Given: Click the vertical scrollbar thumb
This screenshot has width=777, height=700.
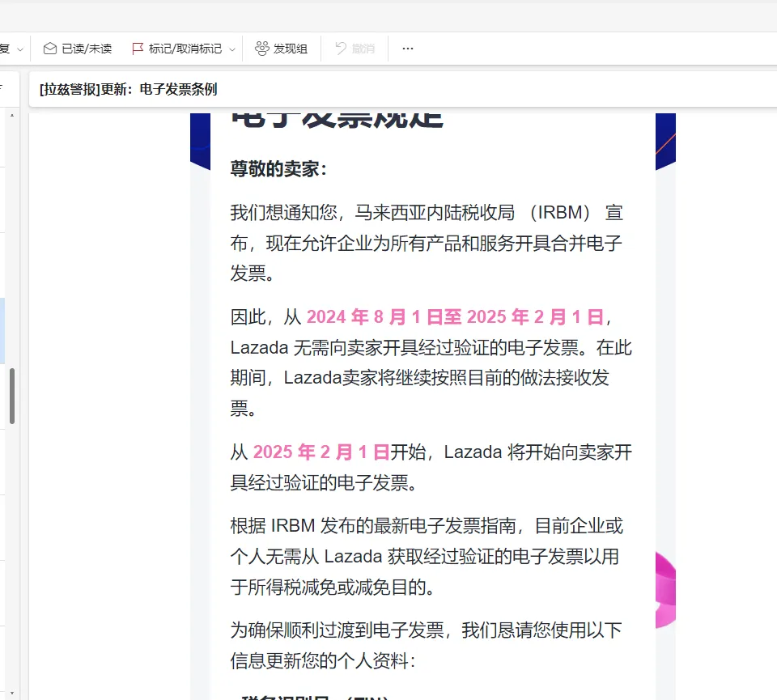Looking at the screenshot, I should coord(12,396).
